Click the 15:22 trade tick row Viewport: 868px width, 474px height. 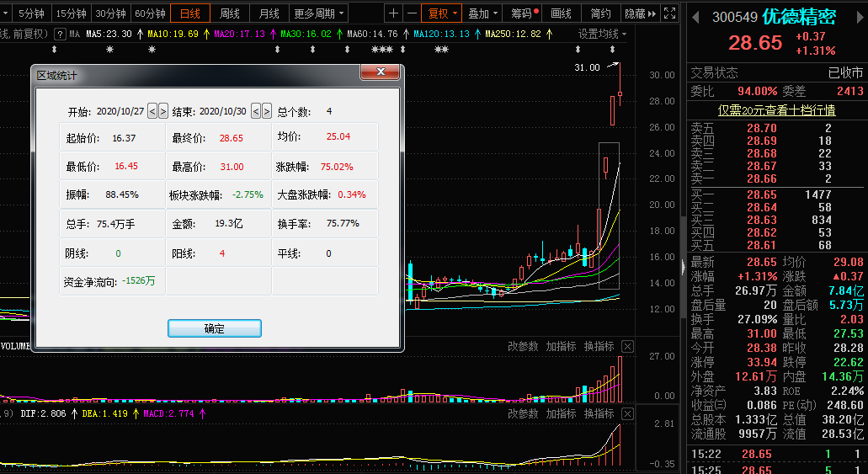[777, 454]
